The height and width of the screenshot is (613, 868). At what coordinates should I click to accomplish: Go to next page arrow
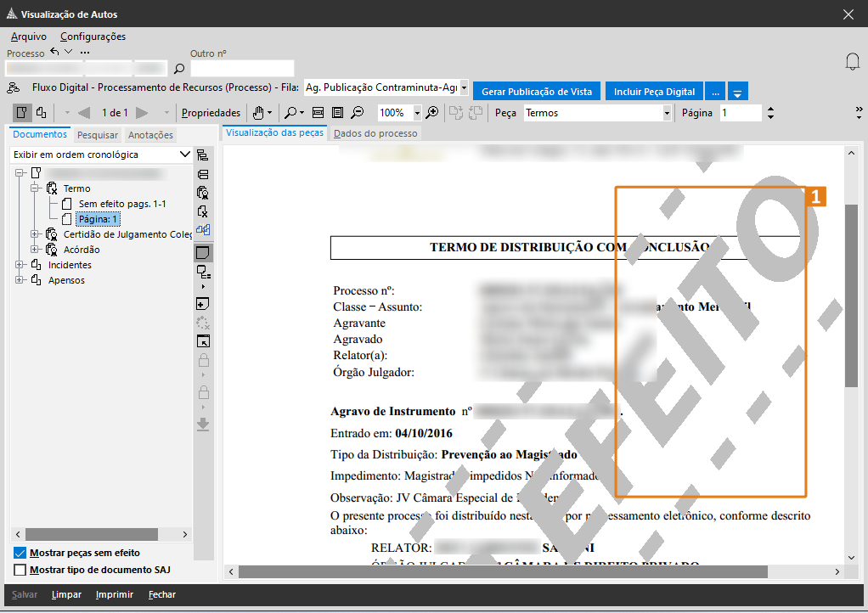143,113
